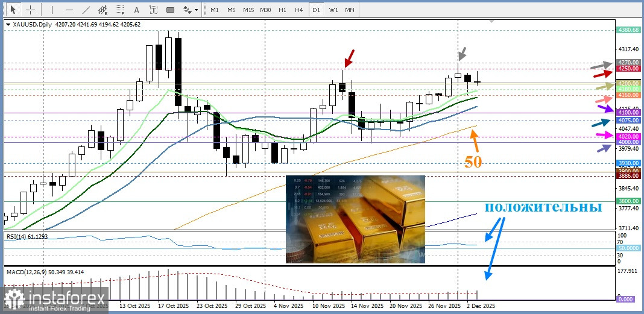Click the 3930.00 price level label
This screenshot has height=314, width=644.
[628, 163]
